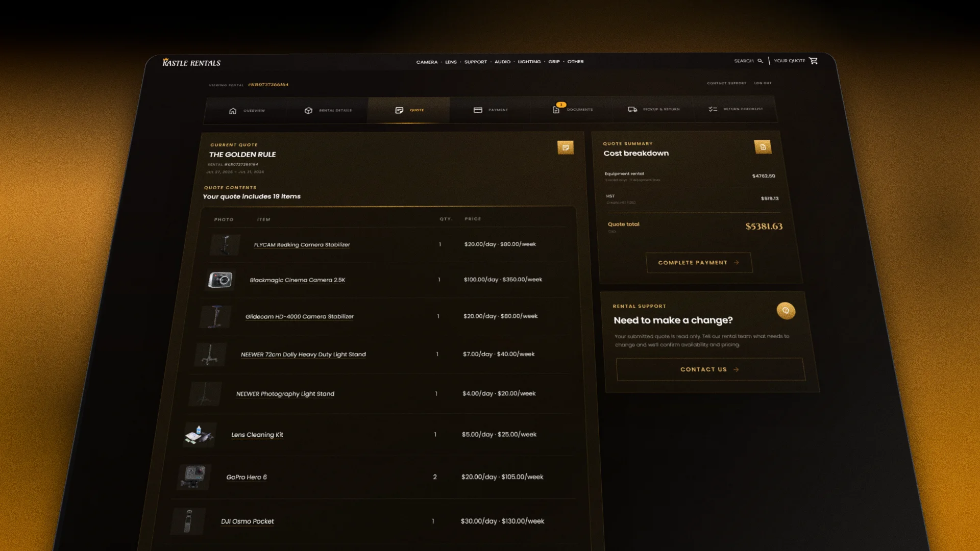Click the Glidecam HD-4000 thumbnail
The height and width of the screenshot is (551, 980).
(x=216, y=317)
